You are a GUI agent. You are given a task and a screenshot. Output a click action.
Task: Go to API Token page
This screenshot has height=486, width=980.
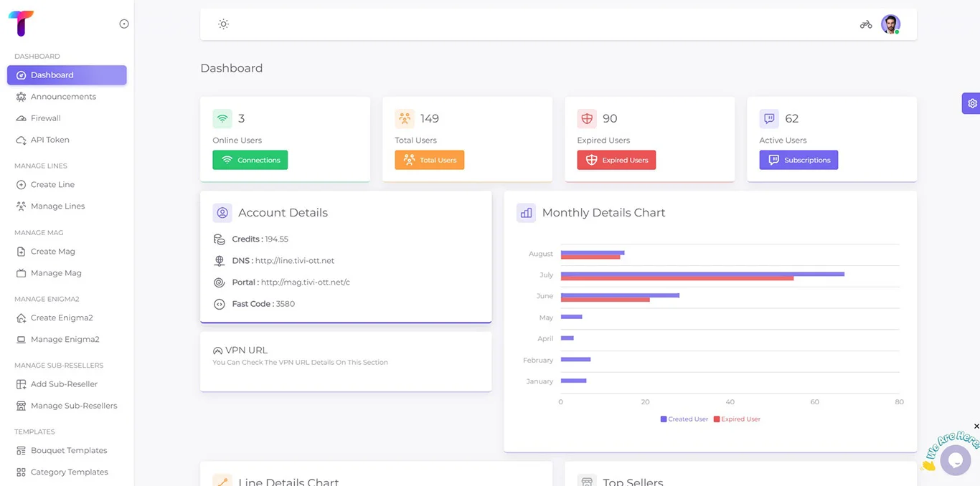coord(50,140)
